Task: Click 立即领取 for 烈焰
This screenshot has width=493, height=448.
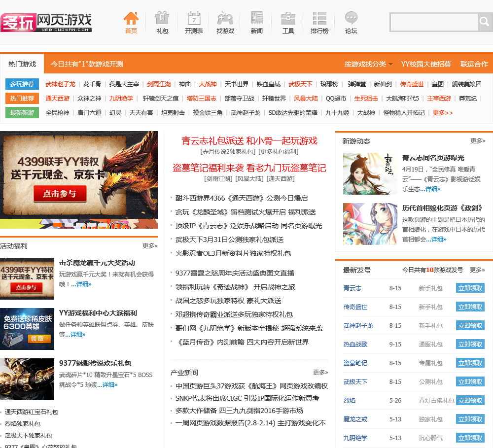Action: pos(470,400)
